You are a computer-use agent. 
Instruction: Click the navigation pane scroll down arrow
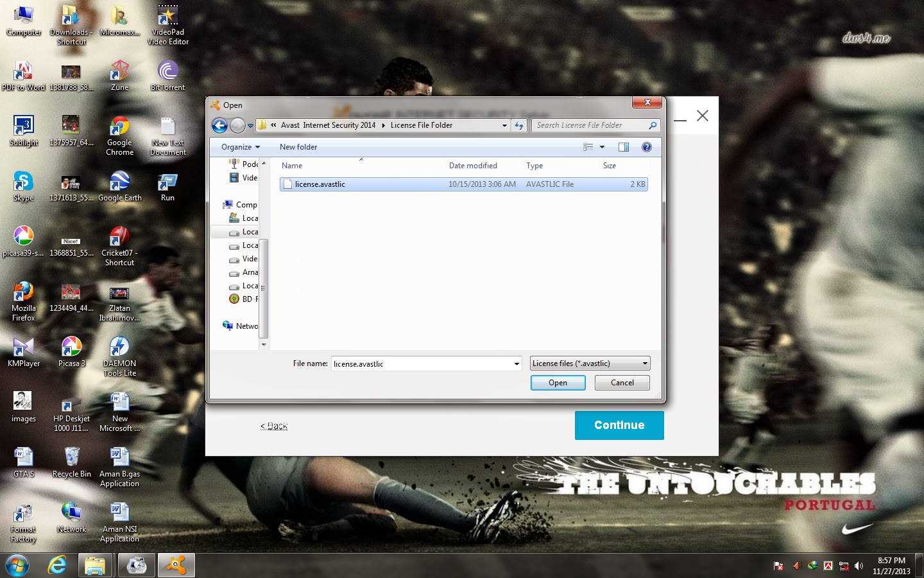coord(263,345)
